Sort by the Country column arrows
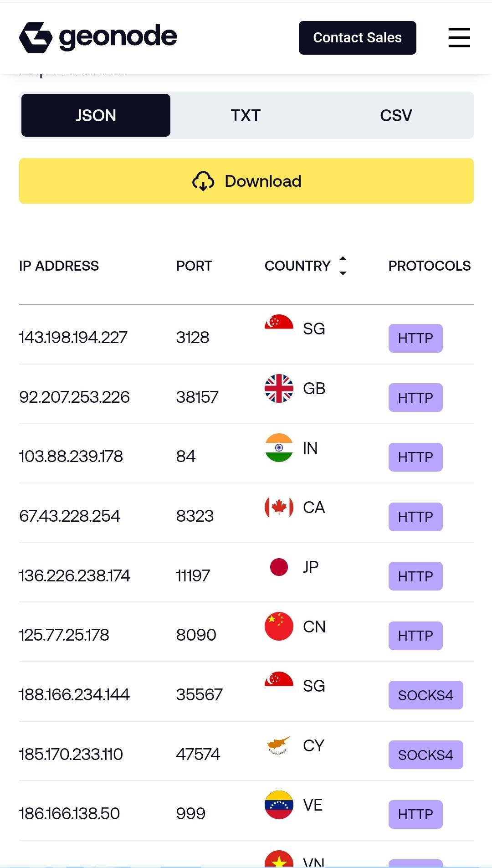Image resolution: width=492 pixels, height=868 pixels. pyautogui.click(x=343, y=266)
